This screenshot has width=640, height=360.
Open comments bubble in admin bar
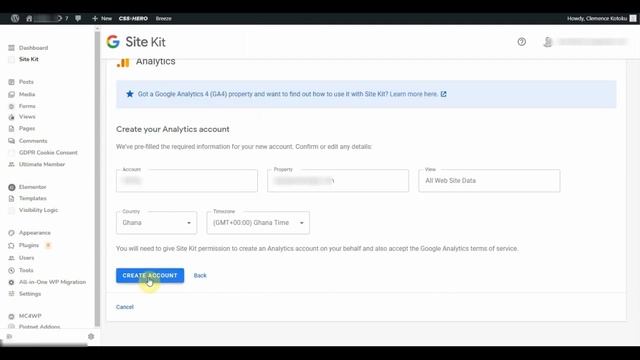[x=78, y=18]
